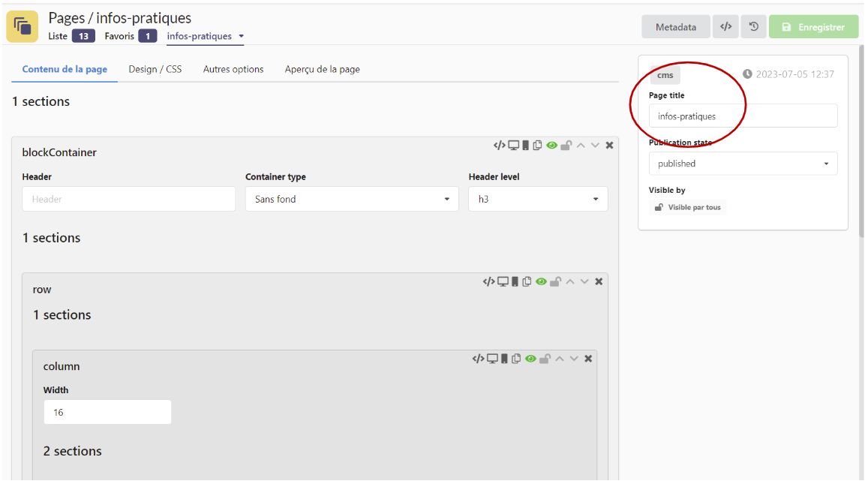Image resolution: width=868 pixels, height=484 pixels.
Task: Select desktop display for column section
Action: pos(492,359)
